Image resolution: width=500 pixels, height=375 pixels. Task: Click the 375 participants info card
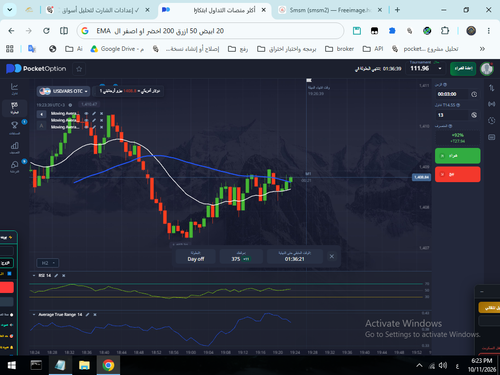click(241, 256)
